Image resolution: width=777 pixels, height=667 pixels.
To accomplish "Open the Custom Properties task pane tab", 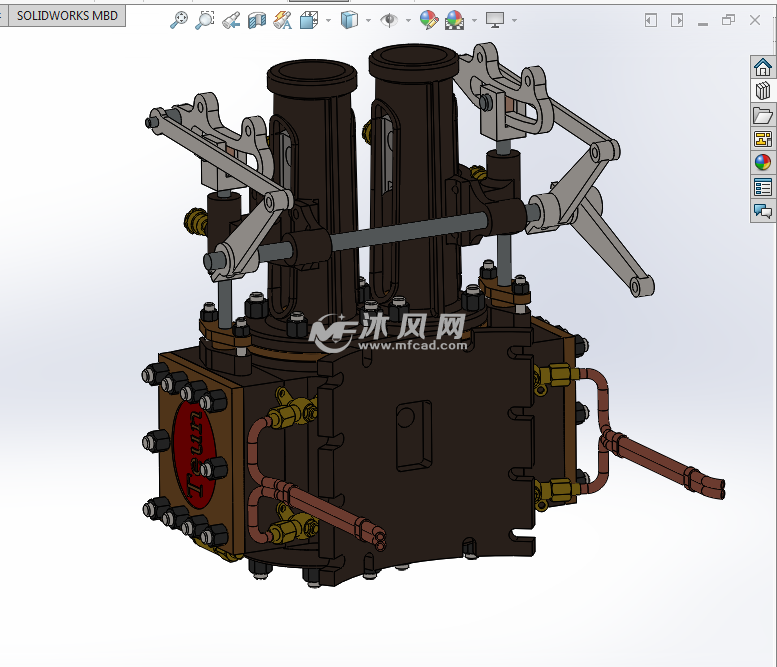I will tap(763, 187).
